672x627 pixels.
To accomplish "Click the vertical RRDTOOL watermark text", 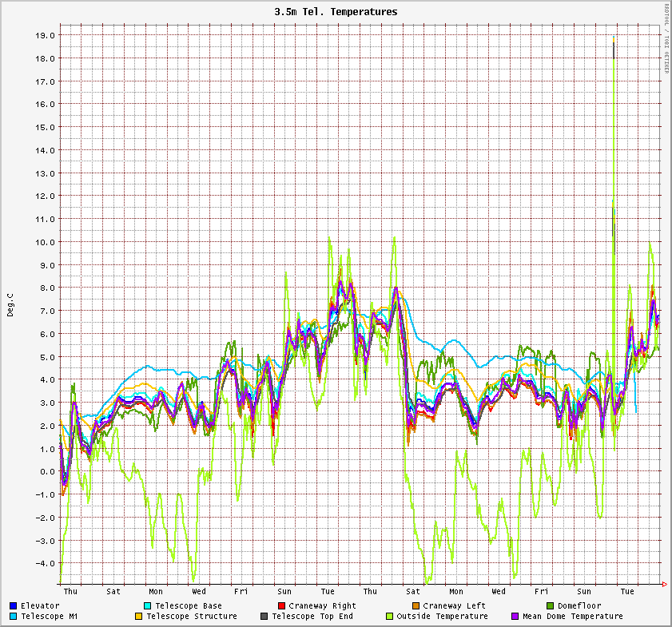I will pos(666,38).
